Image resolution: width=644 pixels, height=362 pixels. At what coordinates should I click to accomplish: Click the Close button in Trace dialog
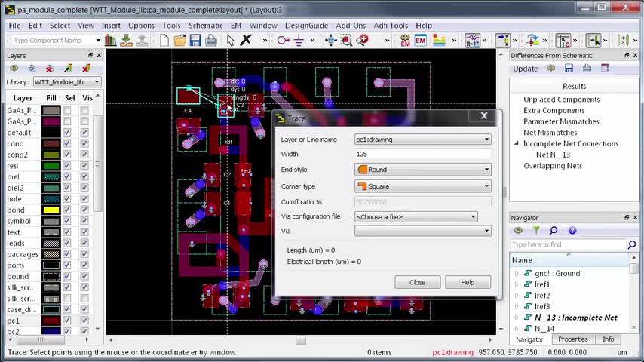click(417, 282)
